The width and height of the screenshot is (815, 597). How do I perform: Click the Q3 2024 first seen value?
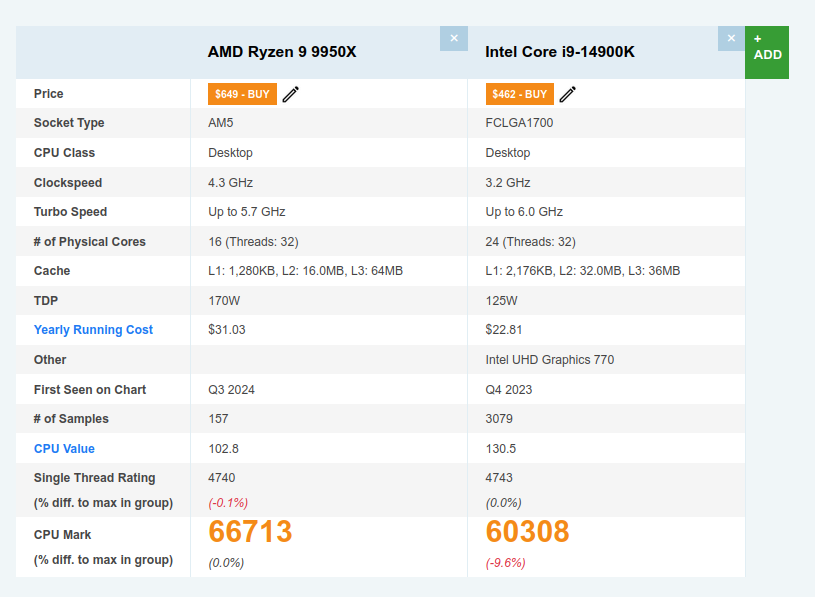(231, 390)
